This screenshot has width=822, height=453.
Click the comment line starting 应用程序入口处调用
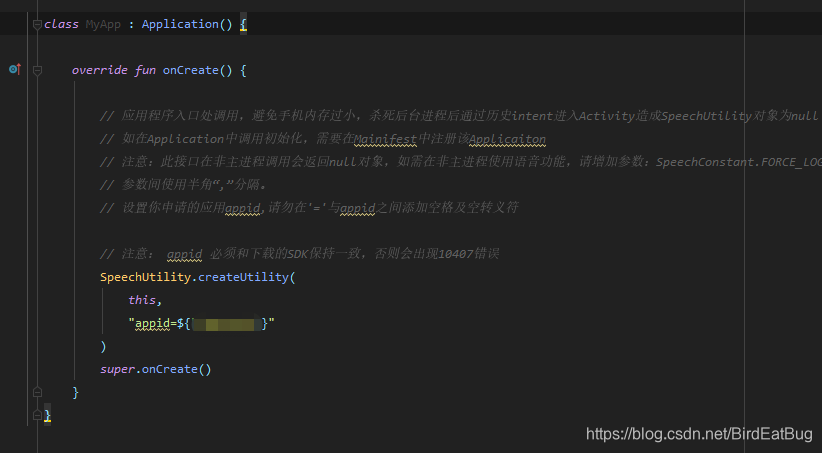coord(459,116)
